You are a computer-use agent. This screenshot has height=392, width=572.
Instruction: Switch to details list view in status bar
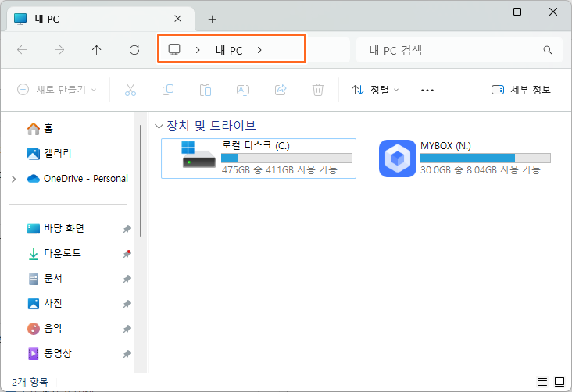tap(542, 382)
